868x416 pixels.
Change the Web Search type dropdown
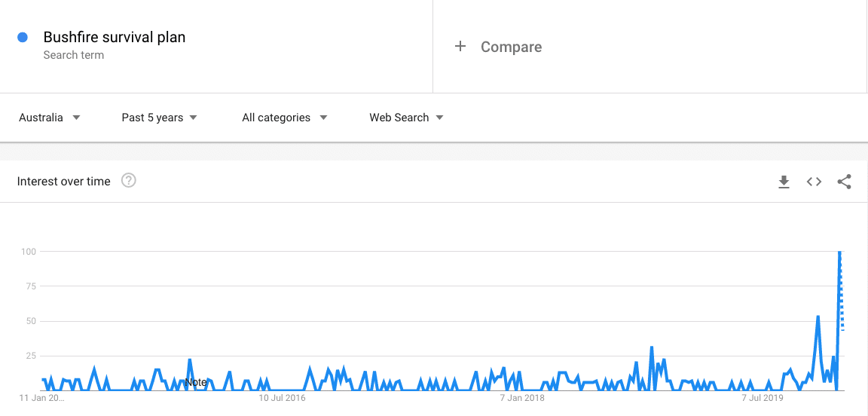[x=406, y=118]
